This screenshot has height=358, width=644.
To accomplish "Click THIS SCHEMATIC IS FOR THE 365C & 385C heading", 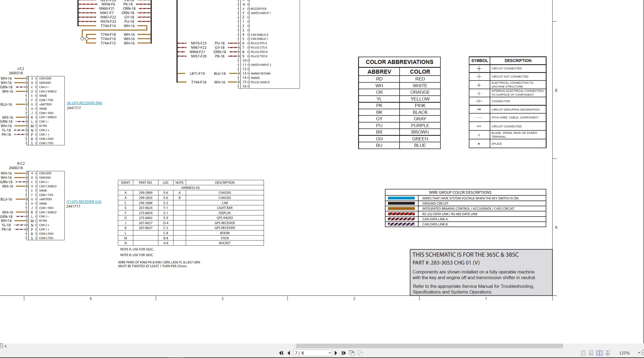I will pyautogui.click(x=466, y=255).
